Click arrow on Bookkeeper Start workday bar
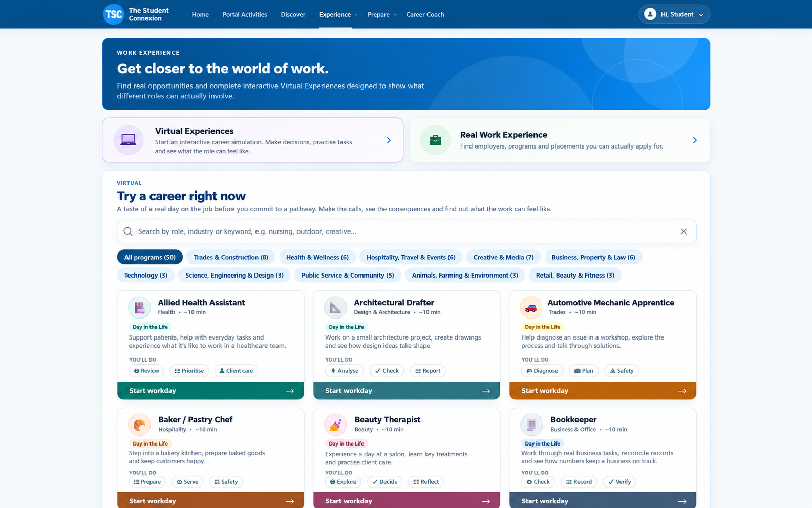 (x=682, y=501)
